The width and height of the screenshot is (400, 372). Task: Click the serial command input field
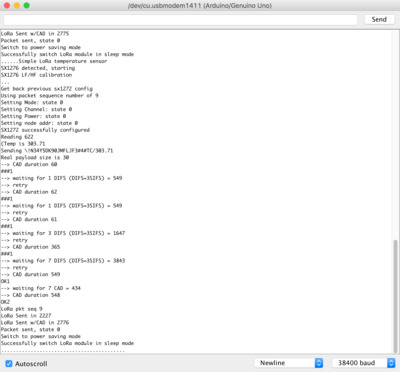(x=180, y=20)
